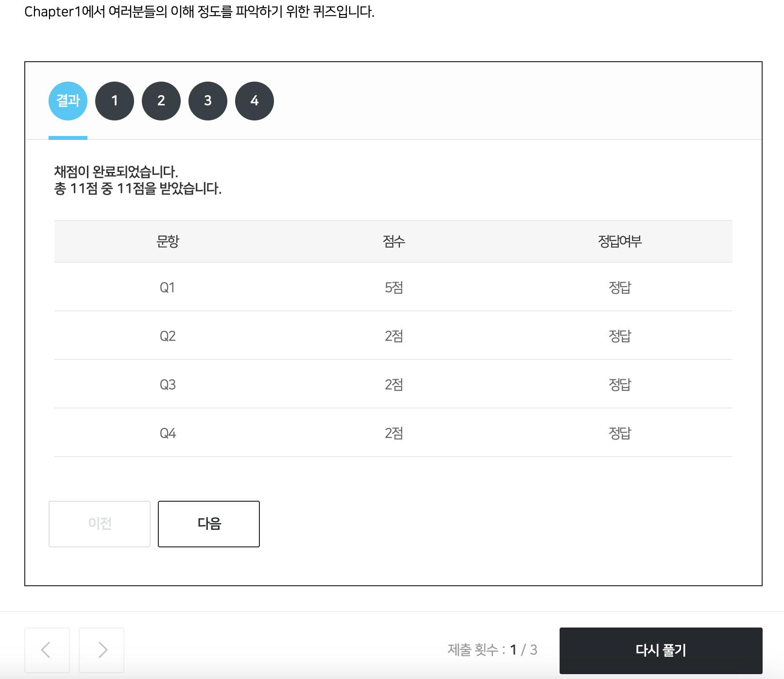Viewport: 784px width, 679px height.
Task: Go to question 1 circle
Action: pos(115,101)
